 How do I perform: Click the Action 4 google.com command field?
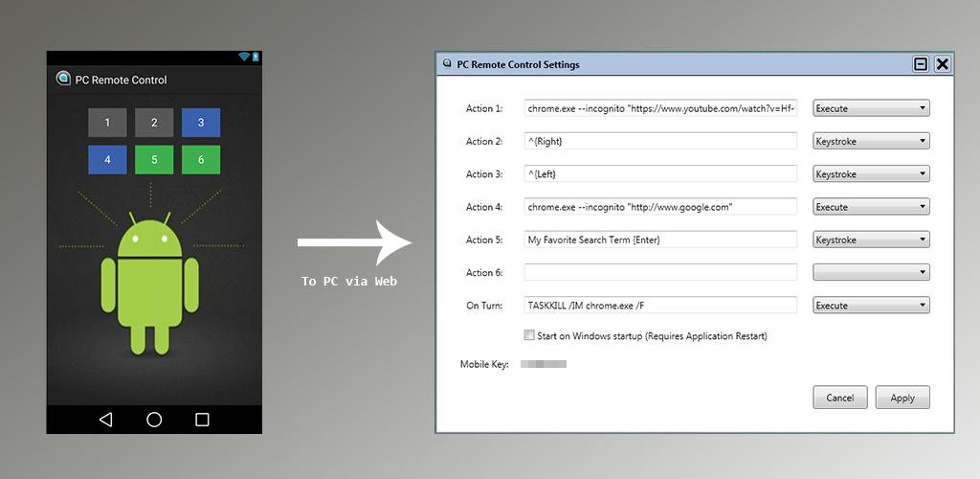[x=660, y=207]
